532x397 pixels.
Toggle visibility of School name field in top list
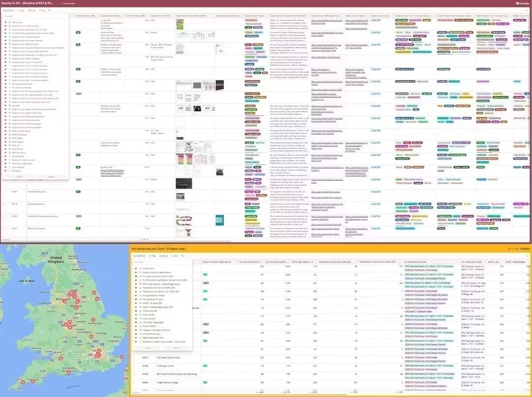[x=5, y=23]
